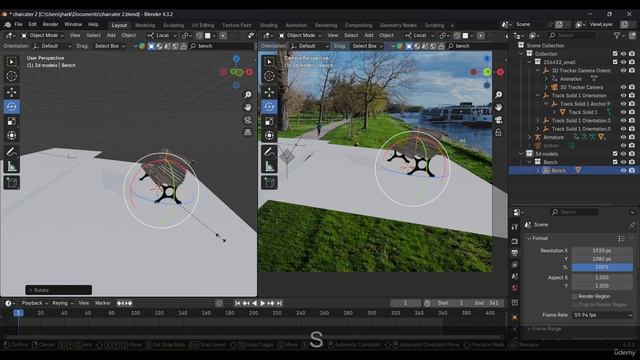Open the File menu
This screenshot has width=640, height=360.
(18, 24)
